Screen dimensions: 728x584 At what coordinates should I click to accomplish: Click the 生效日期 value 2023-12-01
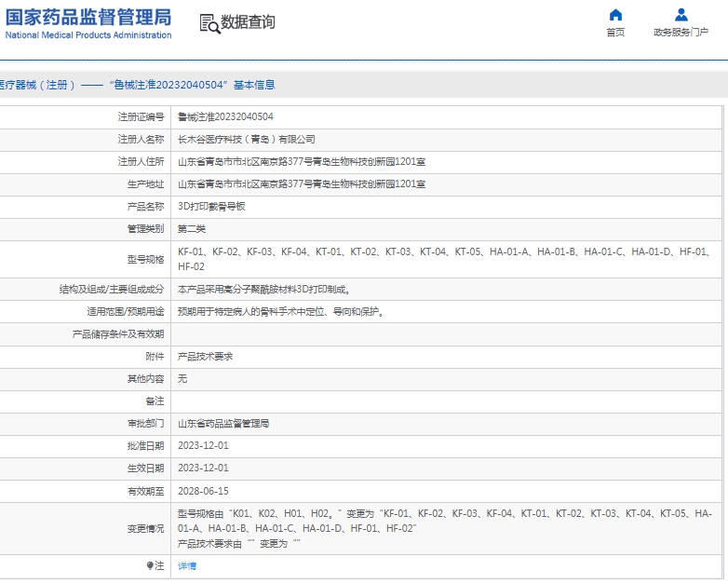pos(203,468)
